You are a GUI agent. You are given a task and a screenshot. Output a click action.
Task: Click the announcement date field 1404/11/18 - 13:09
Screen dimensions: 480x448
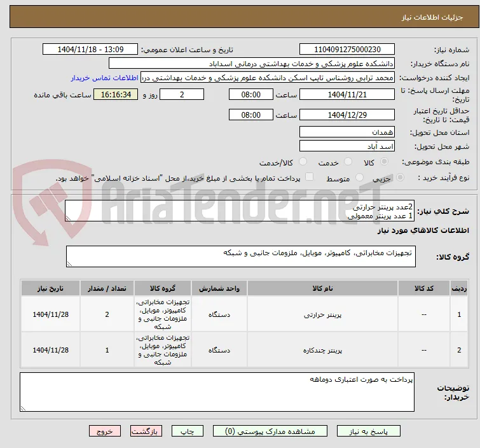pyautogui.click(x=90, y=50)
